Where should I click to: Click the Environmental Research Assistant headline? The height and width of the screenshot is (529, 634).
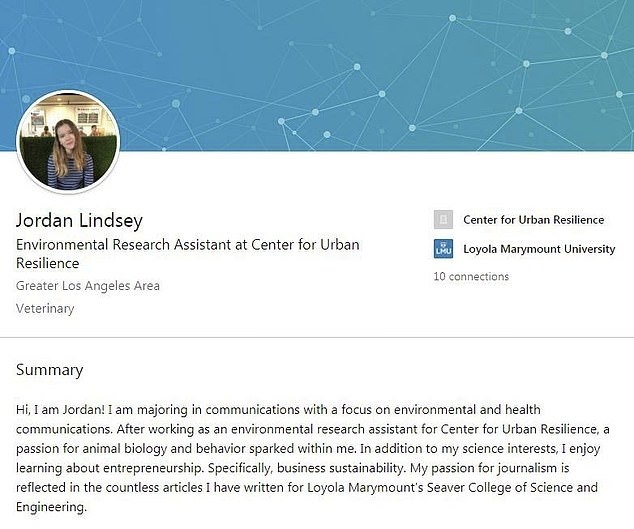[x=187, y=245]
